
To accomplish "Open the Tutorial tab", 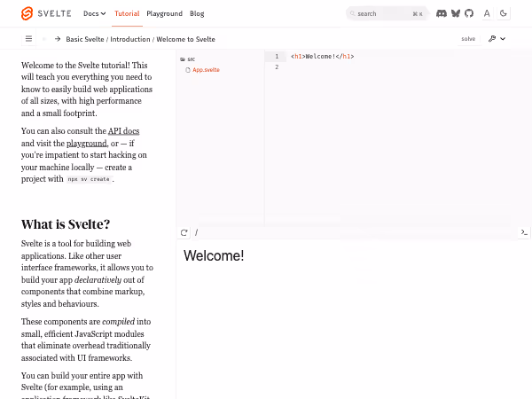I will 127,13.
